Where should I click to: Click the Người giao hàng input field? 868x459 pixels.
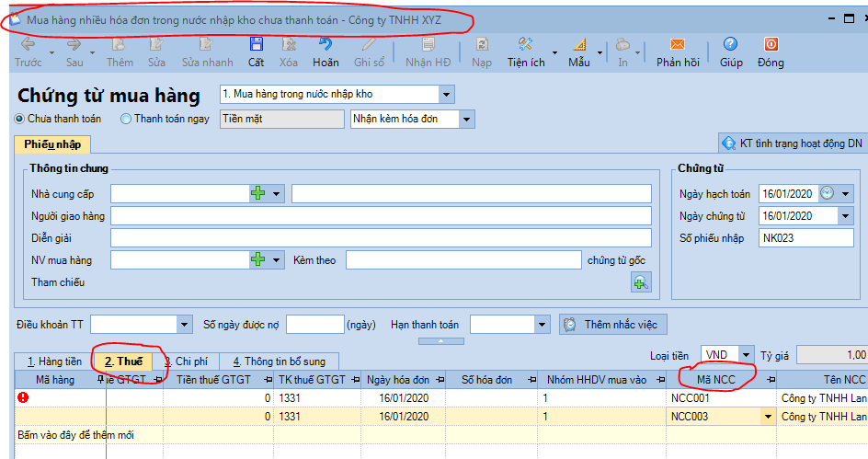381,216
